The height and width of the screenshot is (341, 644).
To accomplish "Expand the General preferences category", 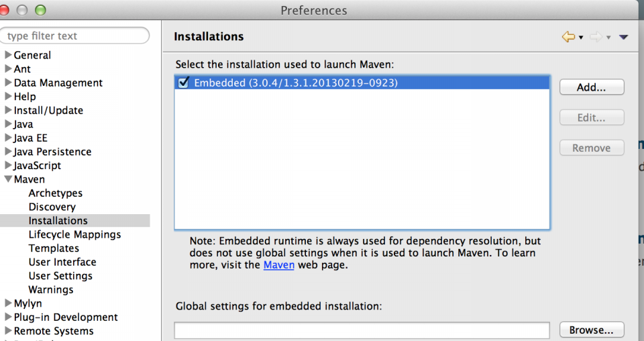I will pyautogui.click(x=8, y=55).
